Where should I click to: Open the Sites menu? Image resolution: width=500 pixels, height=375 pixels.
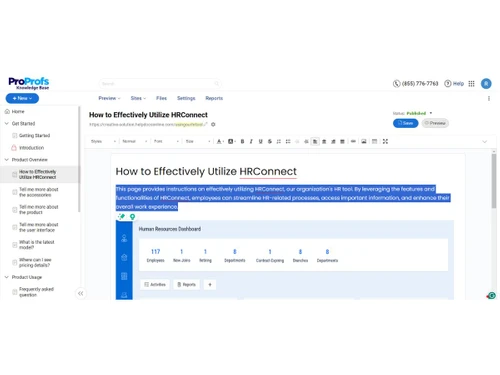138,98
